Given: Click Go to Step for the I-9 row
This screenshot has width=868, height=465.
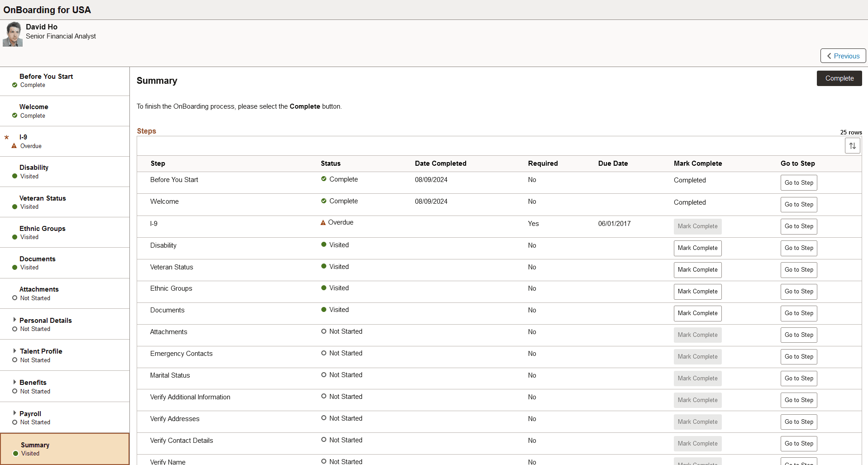Looking at the screenshot, I should 798,226.
